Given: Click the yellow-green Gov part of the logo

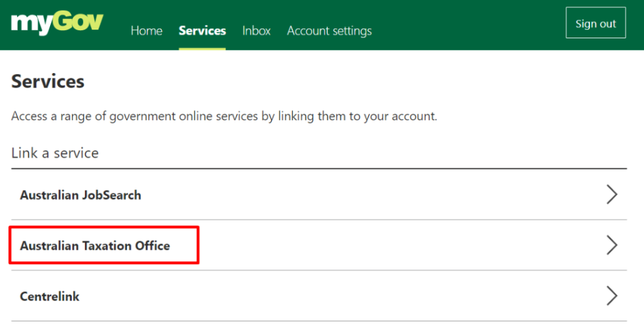Looking at the screenshot, I should pos(78,21).
